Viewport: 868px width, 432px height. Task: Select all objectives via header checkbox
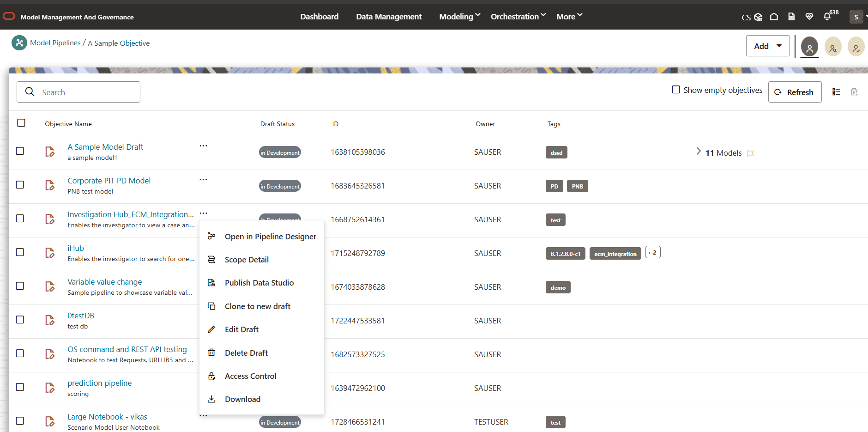pos(21,122)
